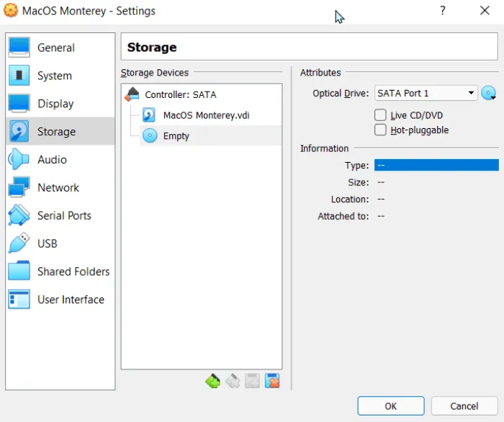Screen dimensions: 504x422
Task: Toggle the Hot-pluggable checkbox
Action: coord(380,130)
